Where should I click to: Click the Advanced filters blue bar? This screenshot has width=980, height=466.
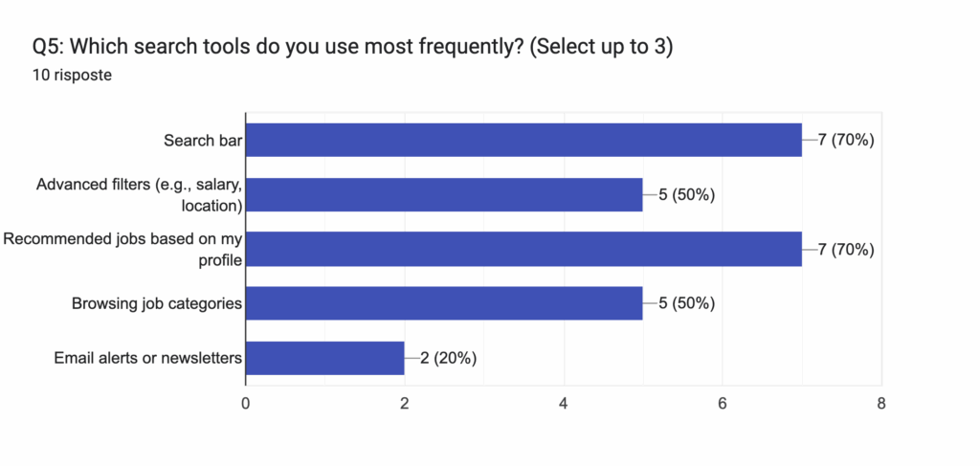tap(444, 194)
